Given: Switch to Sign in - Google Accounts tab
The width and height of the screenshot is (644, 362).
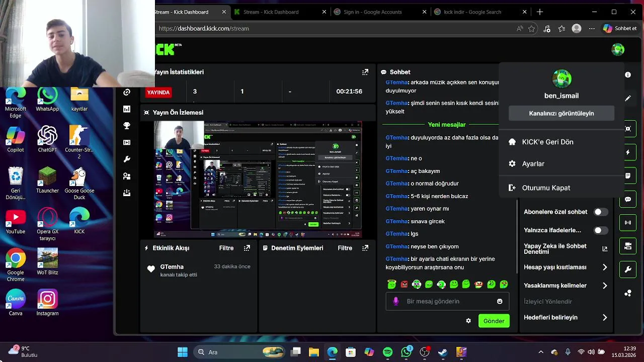Looking at the screenshot, I should pyautogui.click(x=381, y=12).
